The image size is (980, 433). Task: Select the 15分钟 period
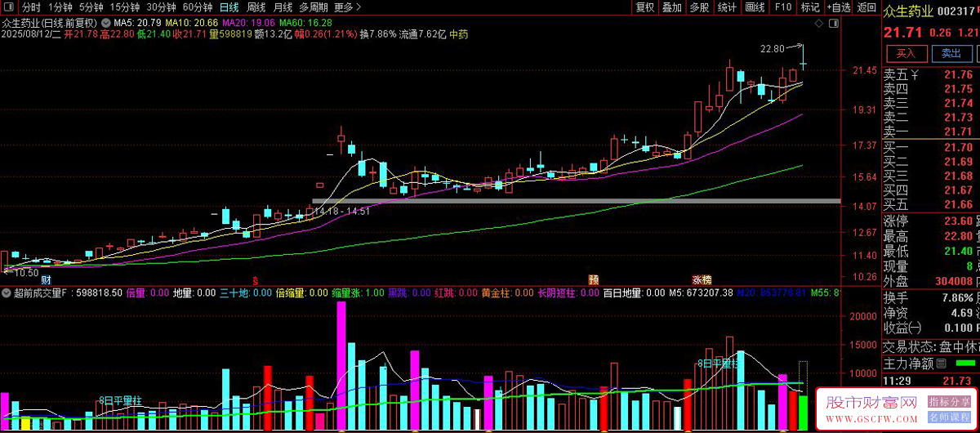tap(125, 7)
